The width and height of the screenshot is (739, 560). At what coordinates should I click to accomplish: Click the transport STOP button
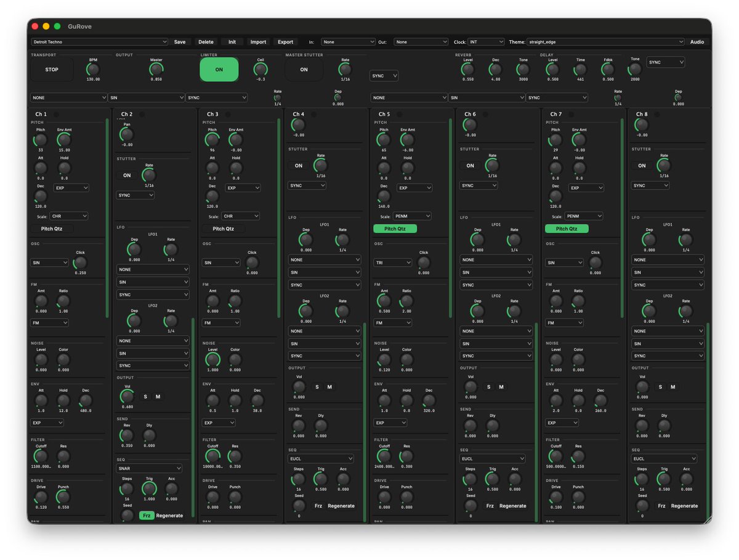(52, 70)
